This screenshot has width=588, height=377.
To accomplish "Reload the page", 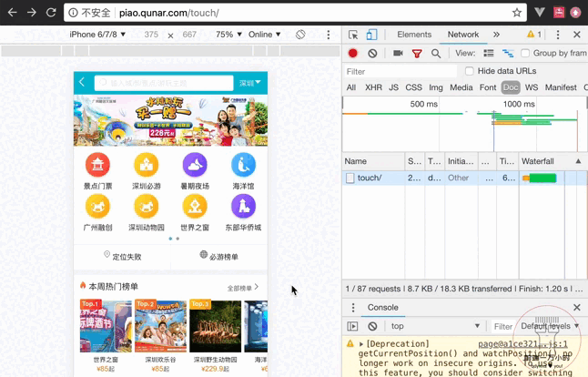I will click(x=51, y=13).
